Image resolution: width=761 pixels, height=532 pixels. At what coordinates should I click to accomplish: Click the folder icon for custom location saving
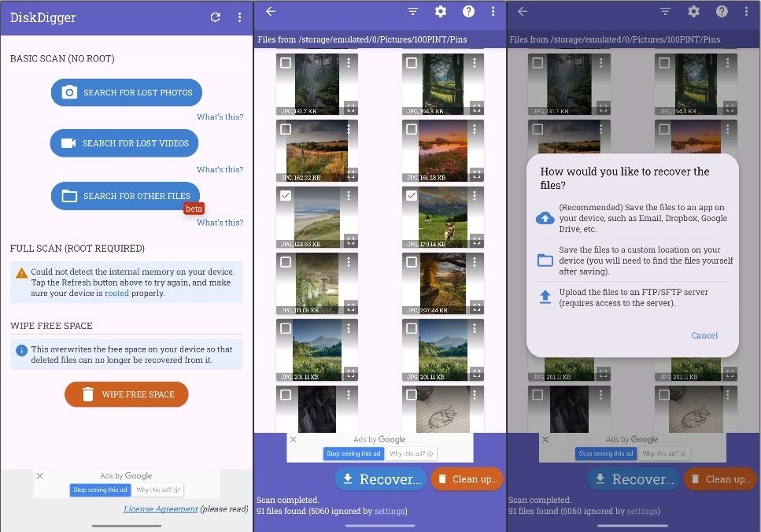[x=545, y=260]
